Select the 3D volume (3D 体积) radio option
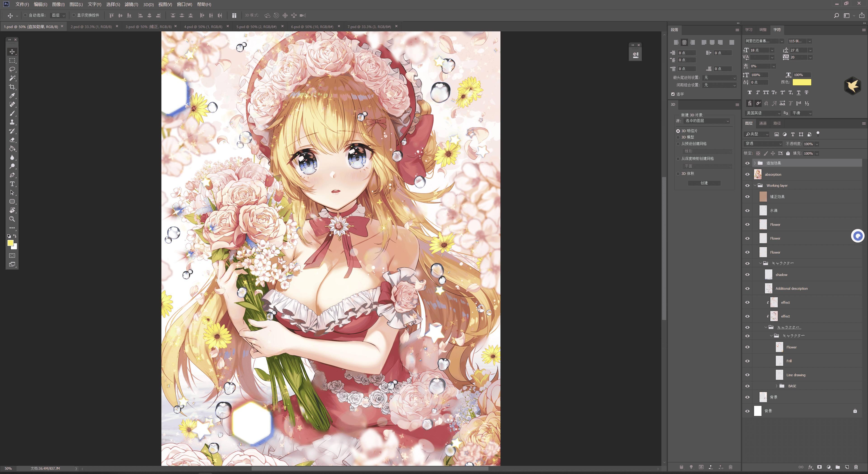 [x=678, y=174]
